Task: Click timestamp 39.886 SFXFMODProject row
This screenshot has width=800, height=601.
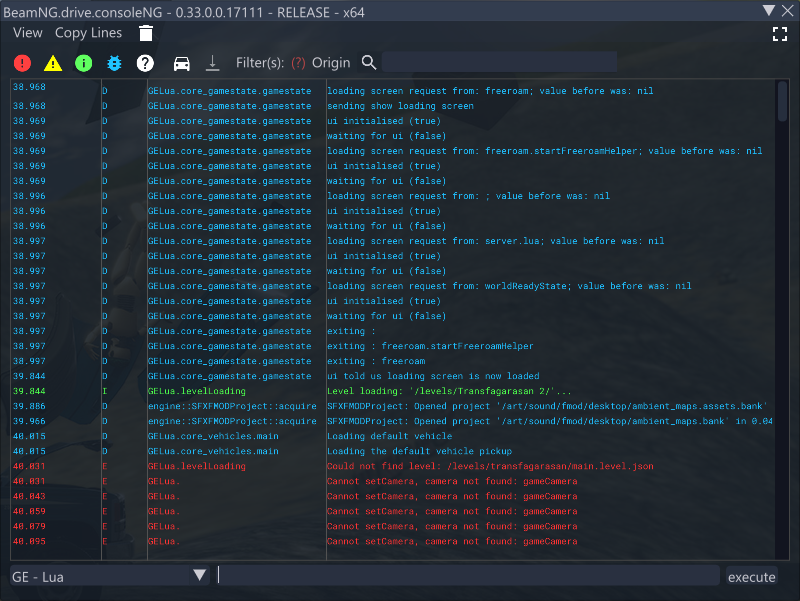Action: pos(29,406)
